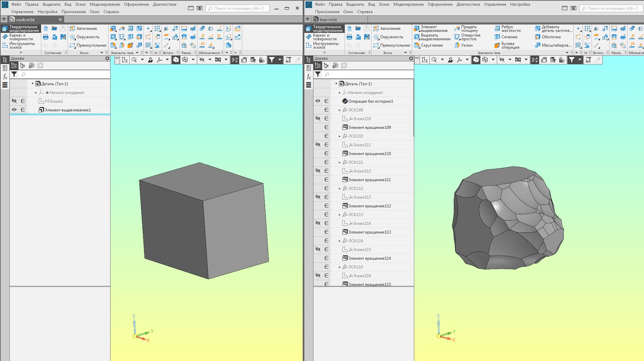Click extrusion element icon in coub.m3d toolbar
Screen dimensions: 644x361
113,29
